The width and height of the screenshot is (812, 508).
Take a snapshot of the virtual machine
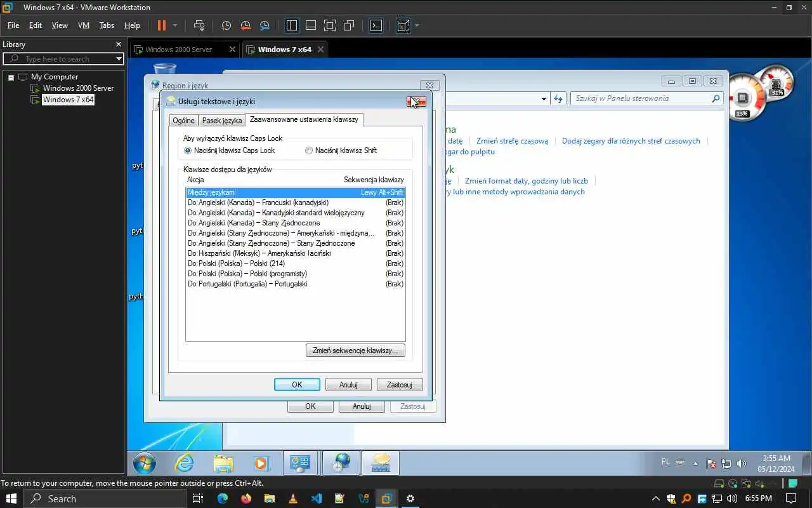coord(226,25)
